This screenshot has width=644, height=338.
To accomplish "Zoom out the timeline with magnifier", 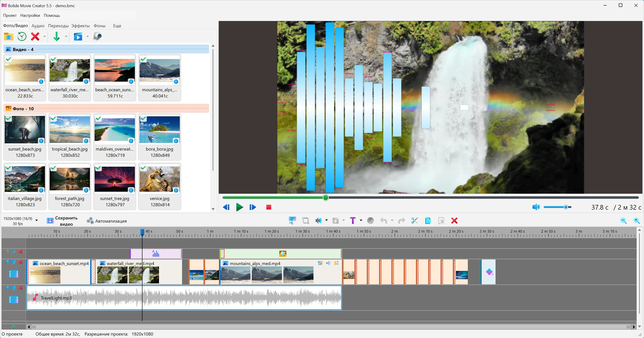I will point(623,221).
